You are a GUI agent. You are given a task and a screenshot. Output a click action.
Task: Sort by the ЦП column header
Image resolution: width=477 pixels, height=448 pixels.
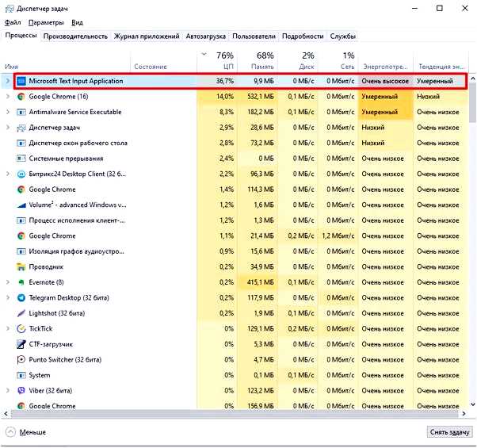[217, 61]
